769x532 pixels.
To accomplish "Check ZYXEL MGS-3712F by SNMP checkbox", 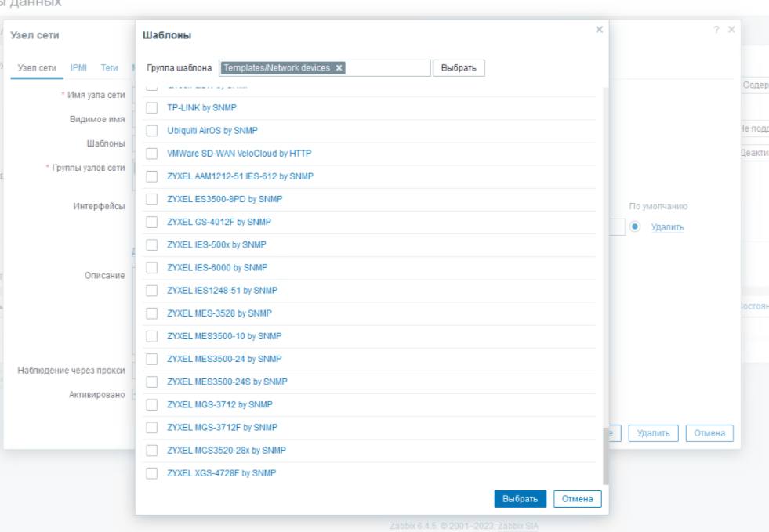I will 152,428.
